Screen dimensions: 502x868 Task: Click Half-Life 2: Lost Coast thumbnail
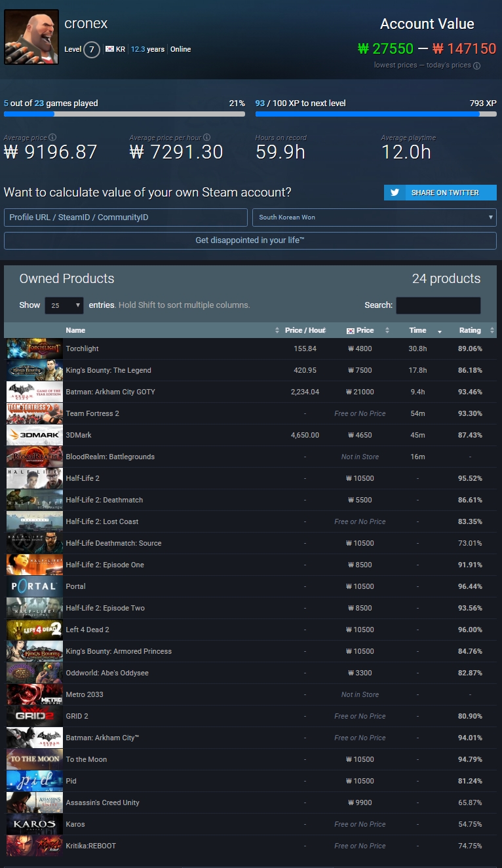(x=35, y=521)
